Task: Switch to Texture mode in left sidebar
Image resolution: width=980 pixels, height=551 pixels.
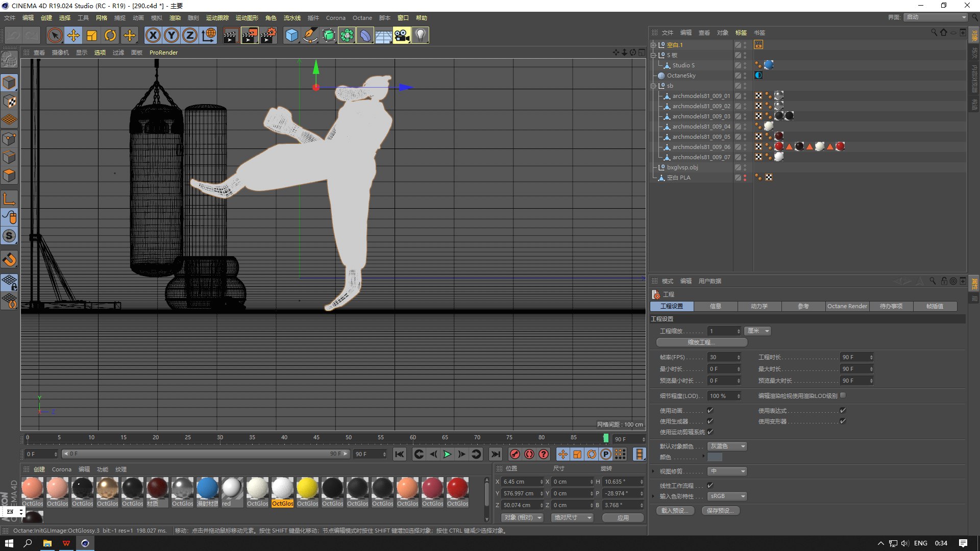Action: tap(9, 102)
